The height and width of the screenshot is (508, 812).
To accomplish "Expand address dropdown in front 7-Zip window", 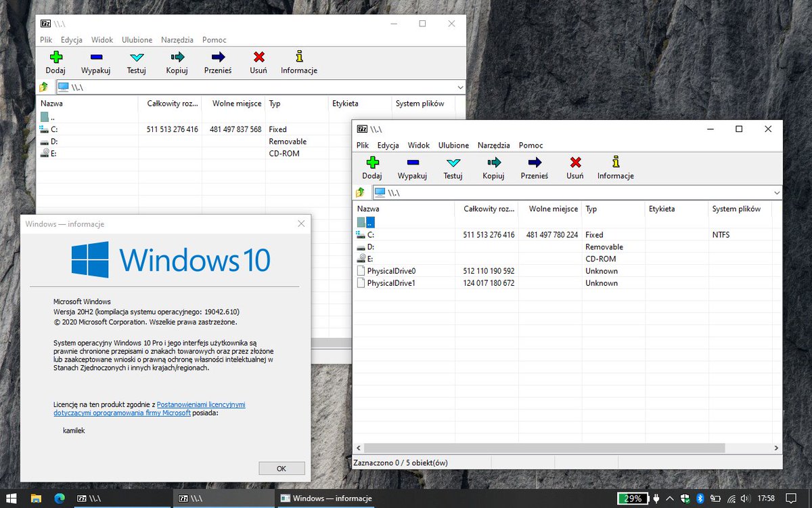I will (777, 192).
